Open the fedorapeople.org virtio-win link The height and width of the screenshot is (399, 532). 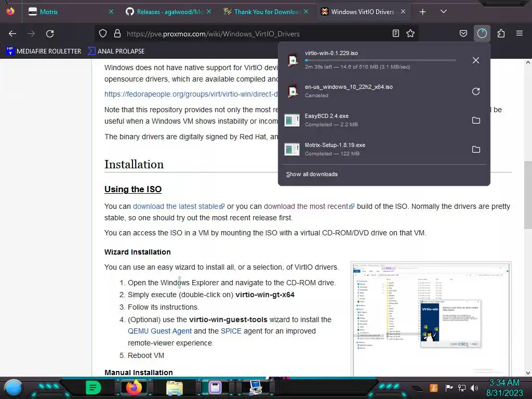coord(191,94)
